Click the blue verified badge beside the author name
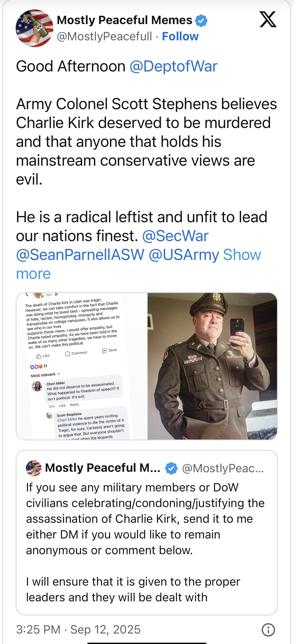Viewport: 294px width, 644px height. 201,21
